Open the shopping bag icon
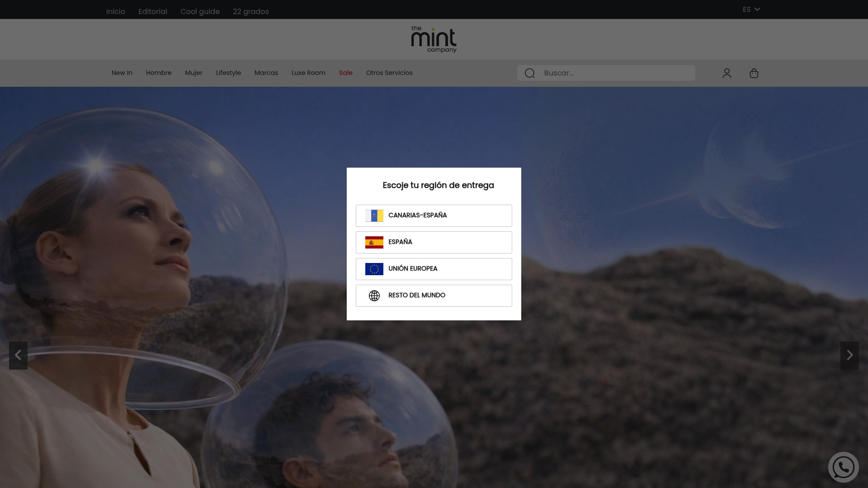The height and width of the screenshot is (488, 868). 754,73
